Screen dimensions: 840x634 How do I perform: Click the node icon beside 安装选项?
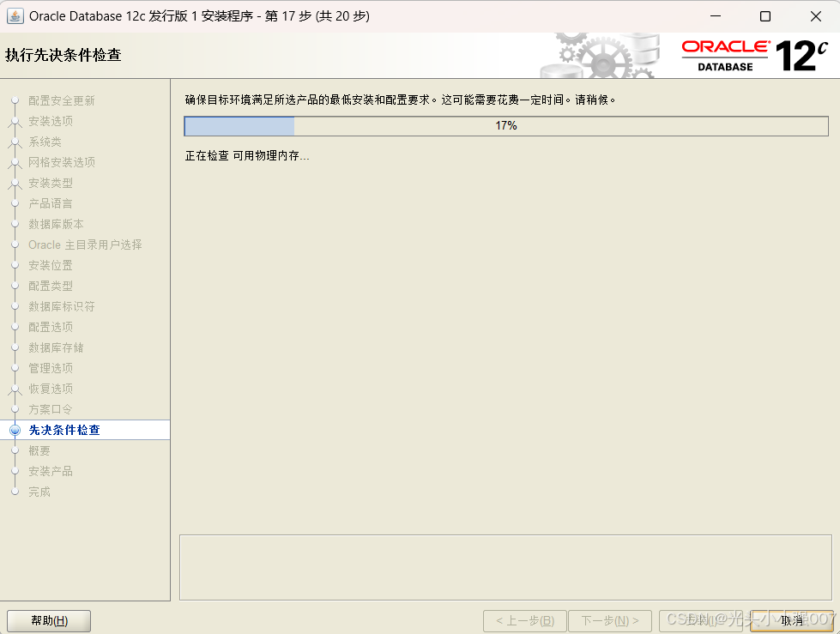coord(15,121)
